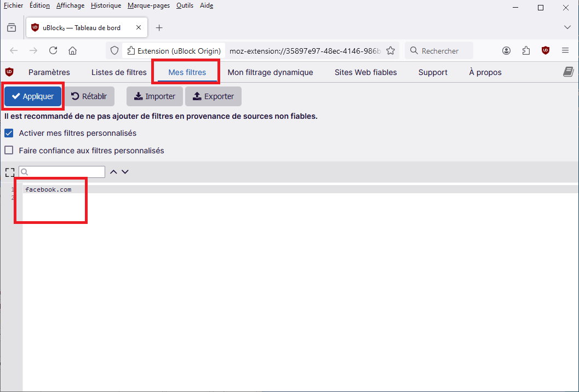The width and height of the screenshot is (579, 392).
Task: Reload the current page
Action: click(53, 50)
